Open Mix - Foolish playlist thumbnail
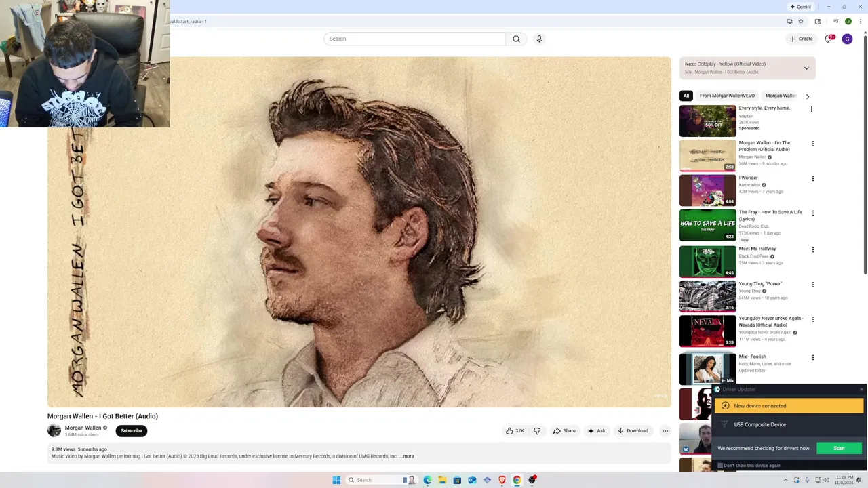The height and width of the screenshot is (488, 868). point(708,369)
